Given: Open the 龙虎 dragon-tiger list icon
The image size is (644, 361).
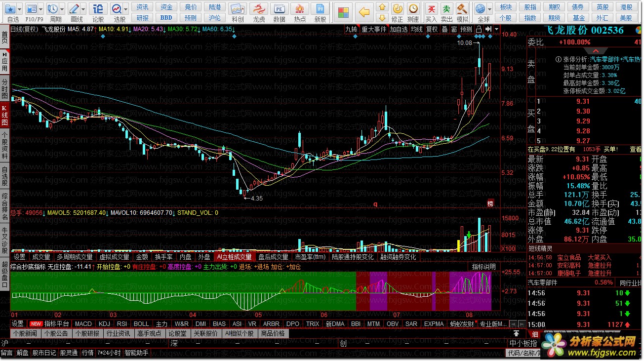Looking at the screenshot, I should click(x=259, y=9).
